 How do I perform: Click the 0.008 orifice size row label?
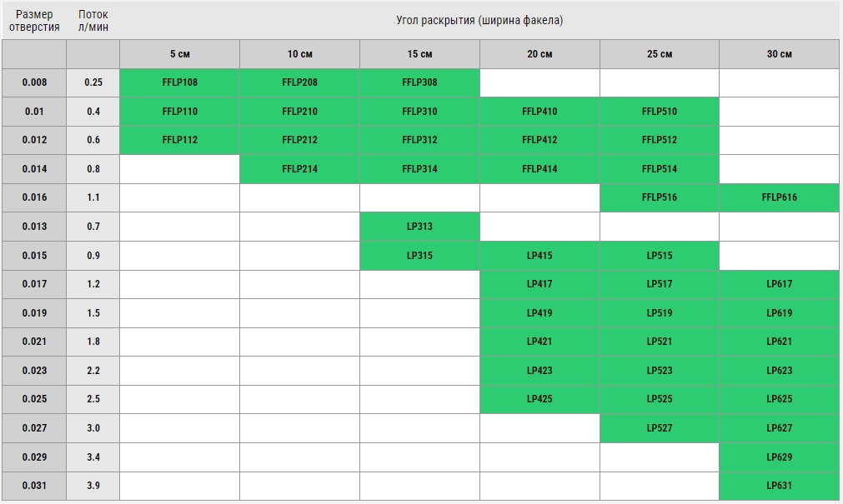34,82
